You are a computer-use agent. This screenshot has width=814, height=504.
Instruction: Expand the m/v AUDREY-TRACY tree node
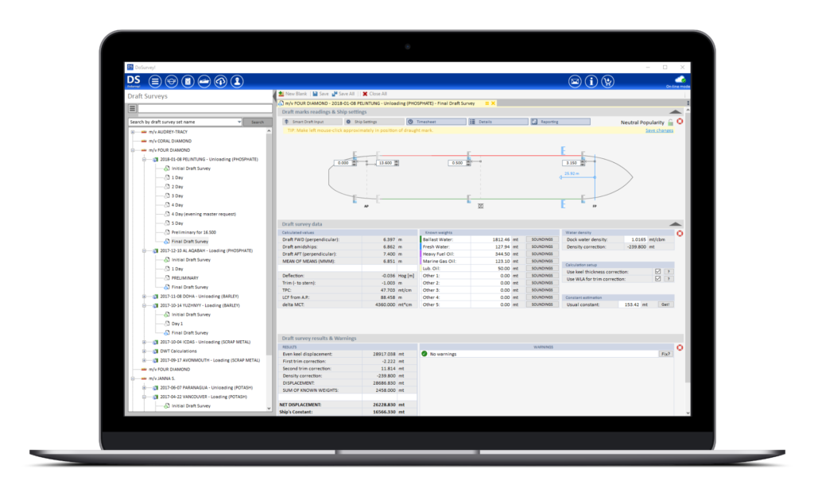[x=132, y=132]
